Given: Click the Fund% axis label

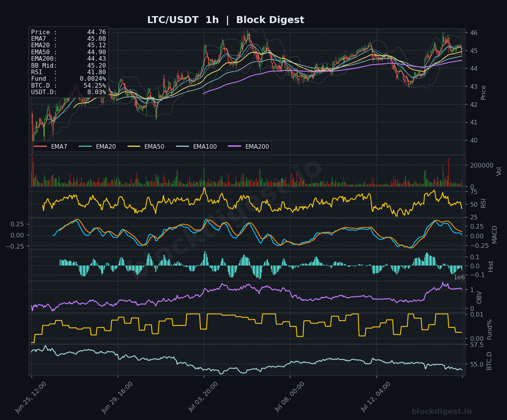Looking at the screenshot, I should (x=489, y=329).
